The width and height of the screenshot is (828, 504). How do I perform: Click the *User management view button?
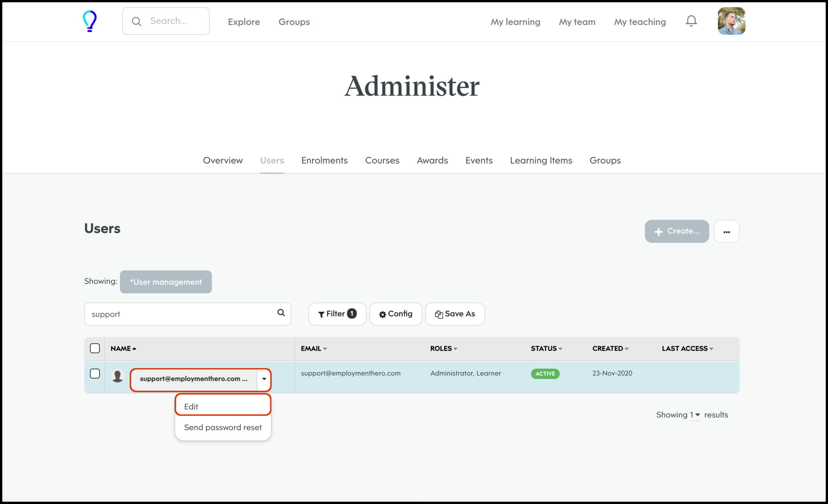[x=166, y=282]
